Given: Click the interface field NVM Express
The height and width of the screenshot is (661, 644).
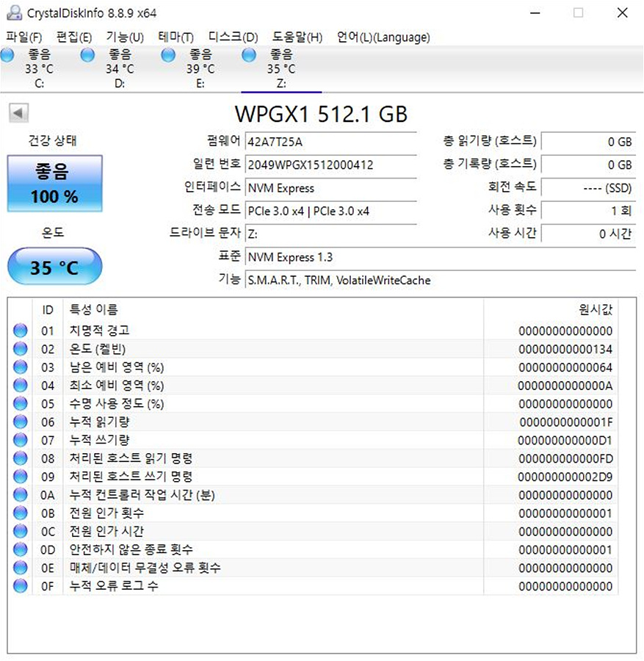Looking at the screenshot, I should (x=331, y=188).
